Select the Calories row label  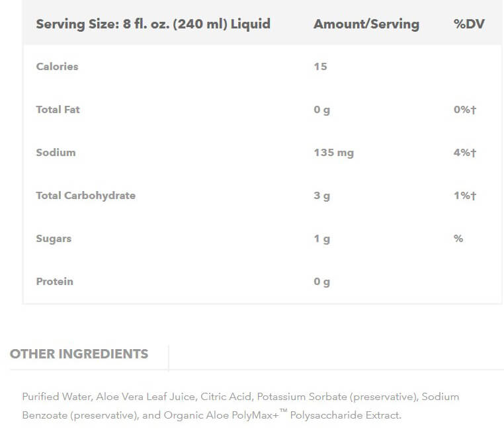pos(58,67)
